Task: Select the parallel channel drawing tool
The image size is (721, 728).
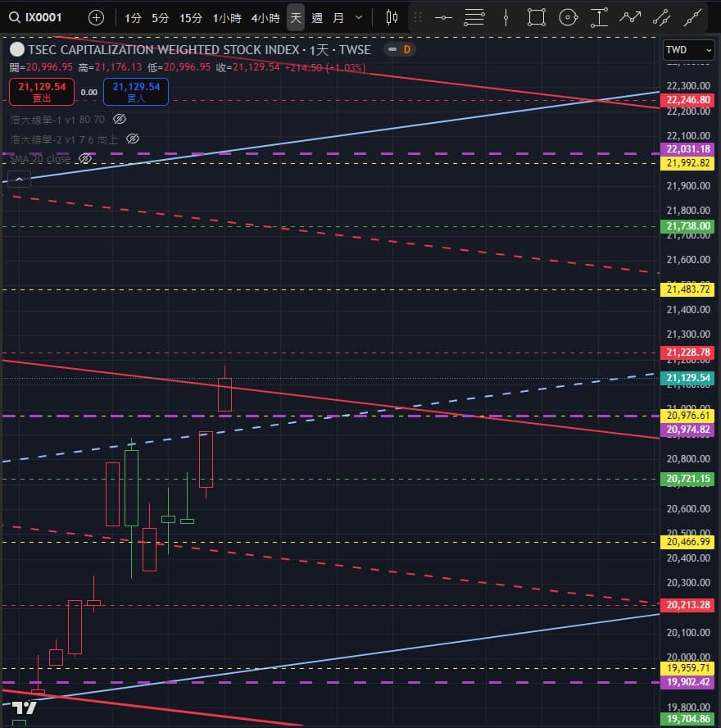Action: (662, 18)
